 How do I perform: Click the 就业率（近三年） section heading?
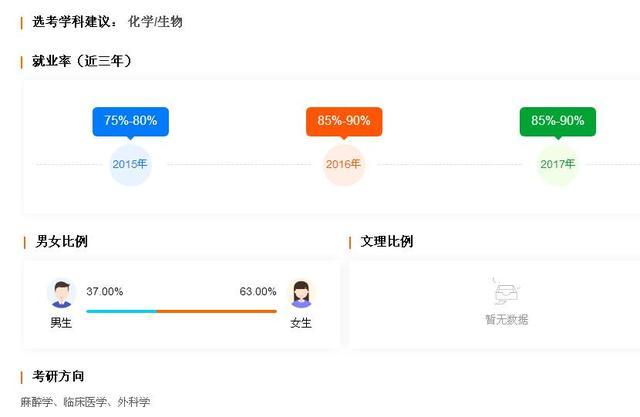82,61
